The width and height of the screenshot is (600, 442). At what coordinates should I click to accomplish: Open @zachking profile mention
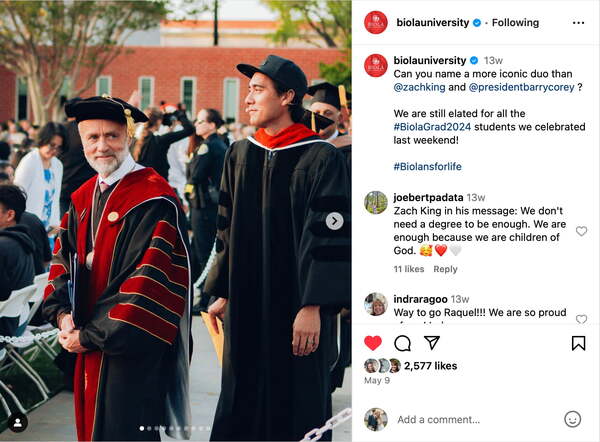(419, 87)
